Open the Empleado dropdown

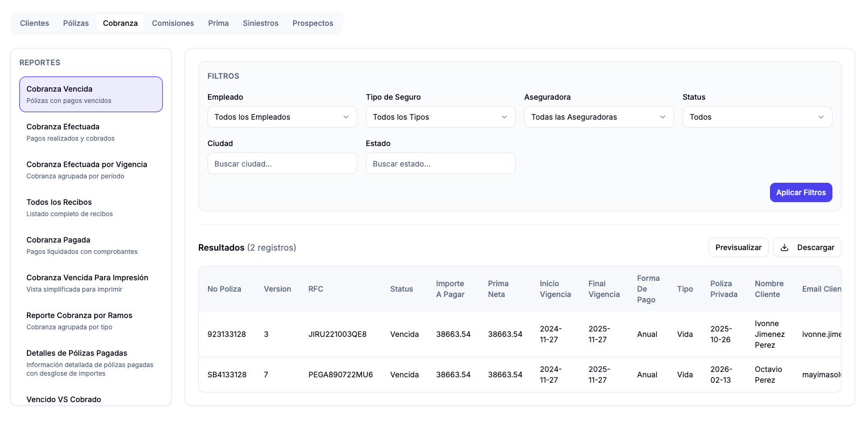pyautogui.click(x=282, y=117)
